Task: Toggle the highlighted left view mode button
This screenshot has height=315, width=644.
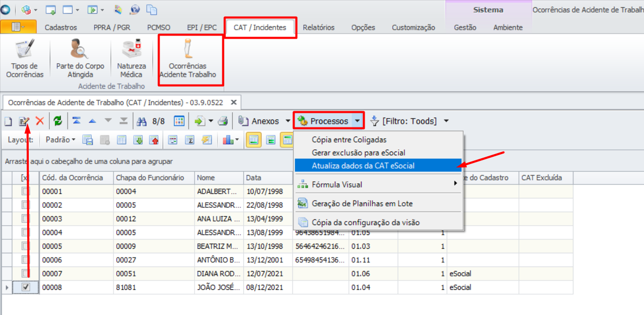Action: (254, 140)
